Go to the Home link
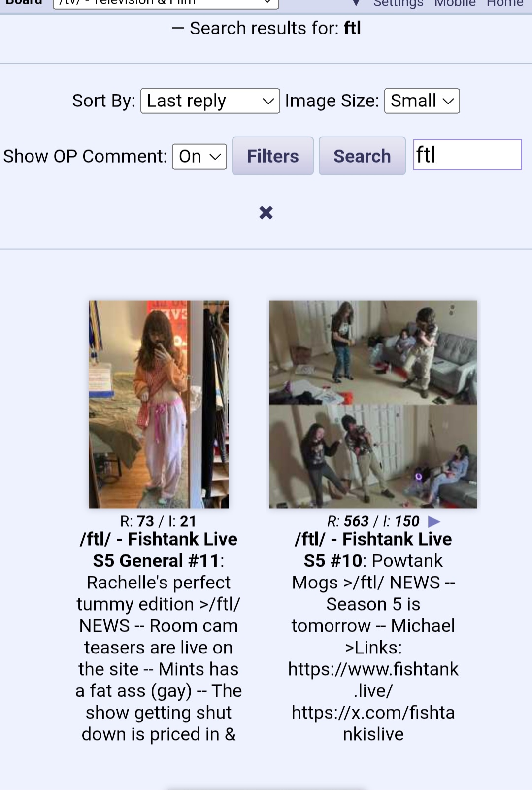The width and height of the screenshot is (532, 790). (x=505, y=3)
